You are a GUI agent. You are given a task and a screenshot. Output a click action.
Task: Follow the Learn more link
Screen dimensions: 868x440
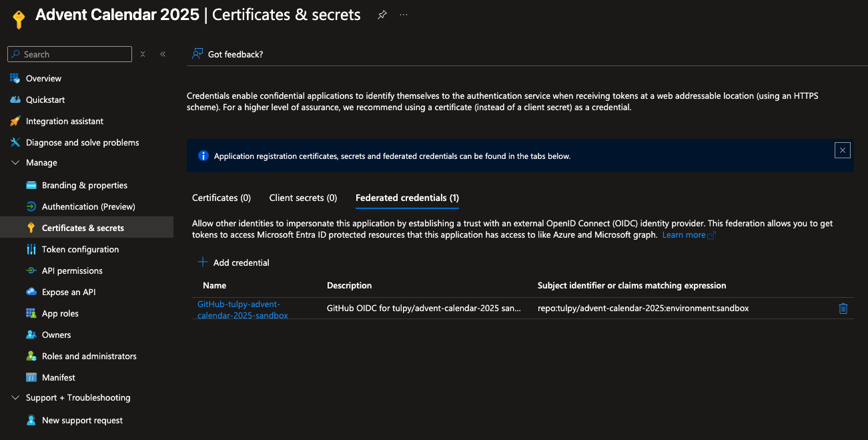coord(684,235)
